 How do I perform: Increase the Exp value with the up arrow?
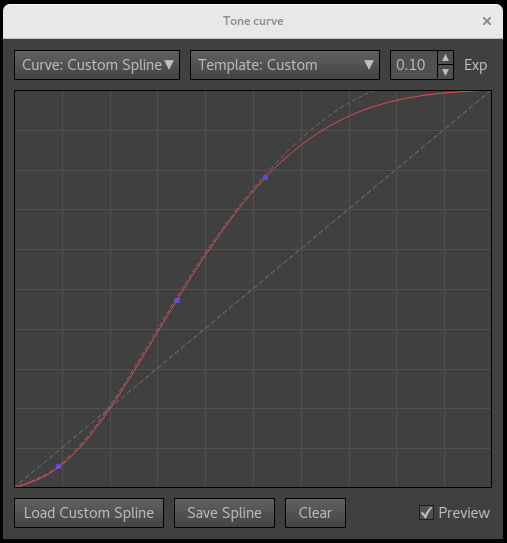(445, 58)
